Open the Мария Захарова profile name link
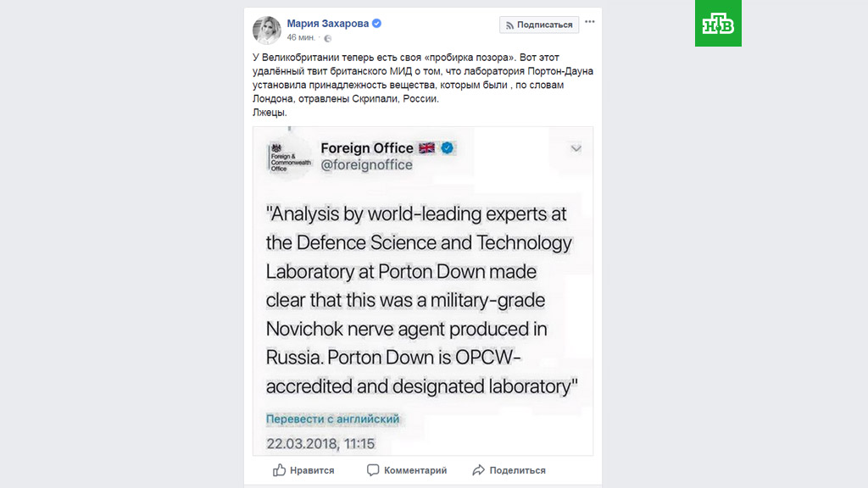This screenshot has height=488, width=868. 328,24
